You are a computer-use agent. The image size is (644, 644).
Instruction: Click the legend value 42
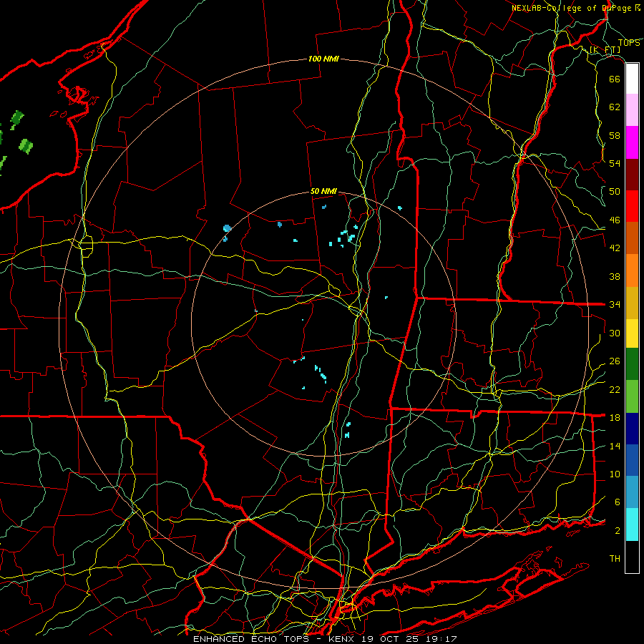(615, 248)
